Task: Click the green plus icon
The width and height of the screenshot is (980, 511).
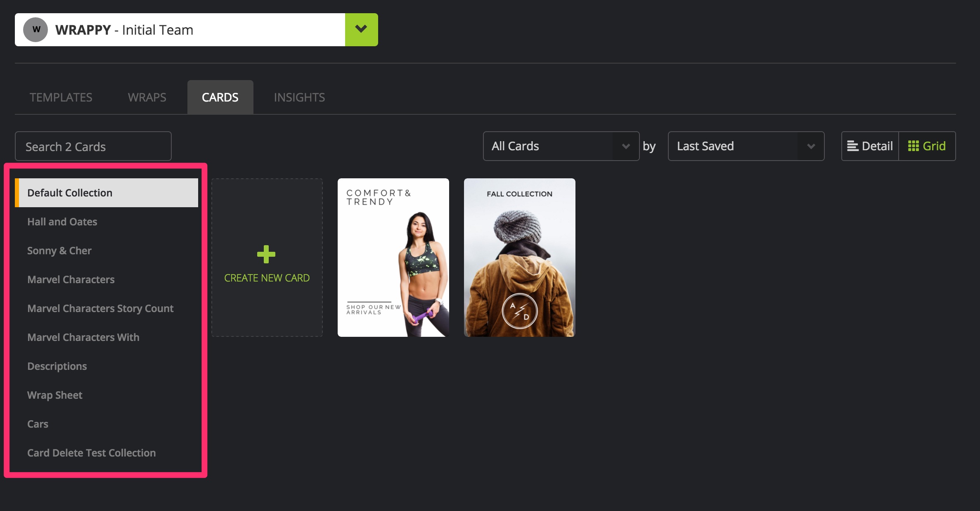Action: (x=266, y=254)
